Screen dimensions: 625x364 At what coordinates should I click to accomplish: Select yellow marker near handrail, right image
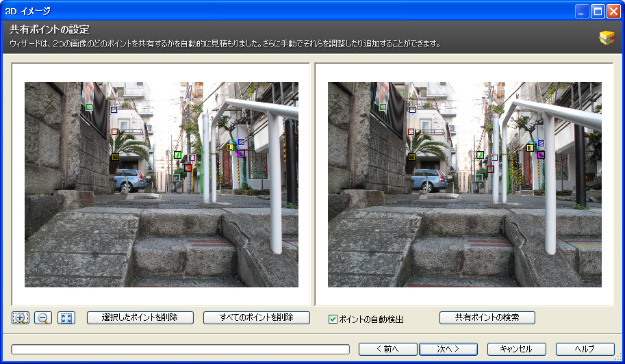click(530, 148)
